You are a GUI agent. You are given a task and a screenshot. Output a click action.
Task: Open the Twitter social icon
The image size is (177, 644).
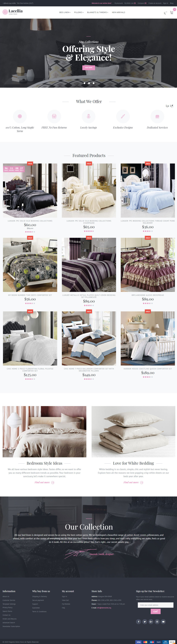coord(145,622)
